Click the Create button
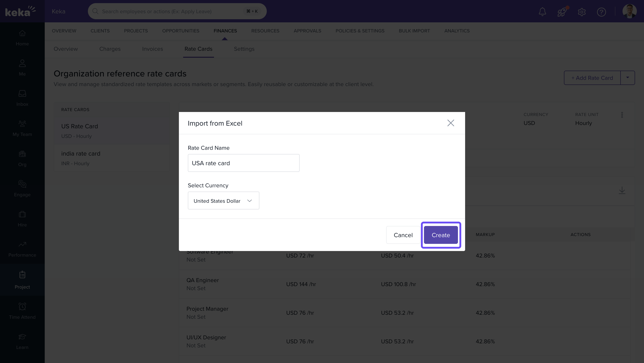The width and height of the screenshot is (644, 363). point(441,235)
